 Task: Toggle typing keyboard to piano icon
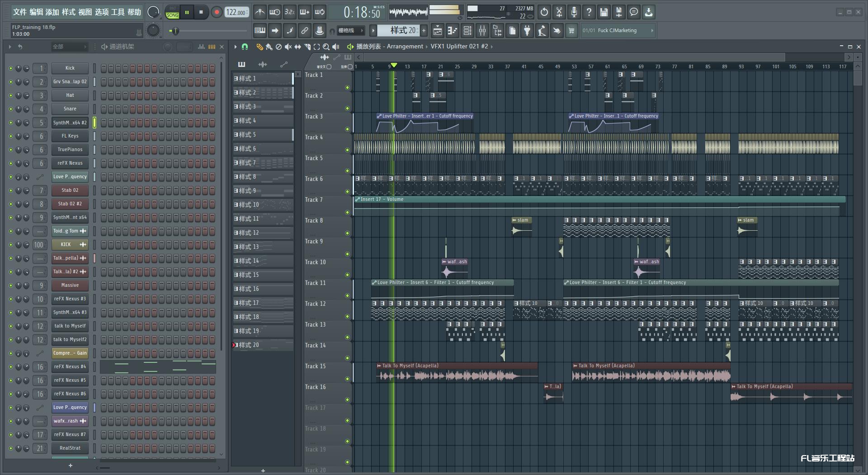pyautogui.click(x=260, y=31)
